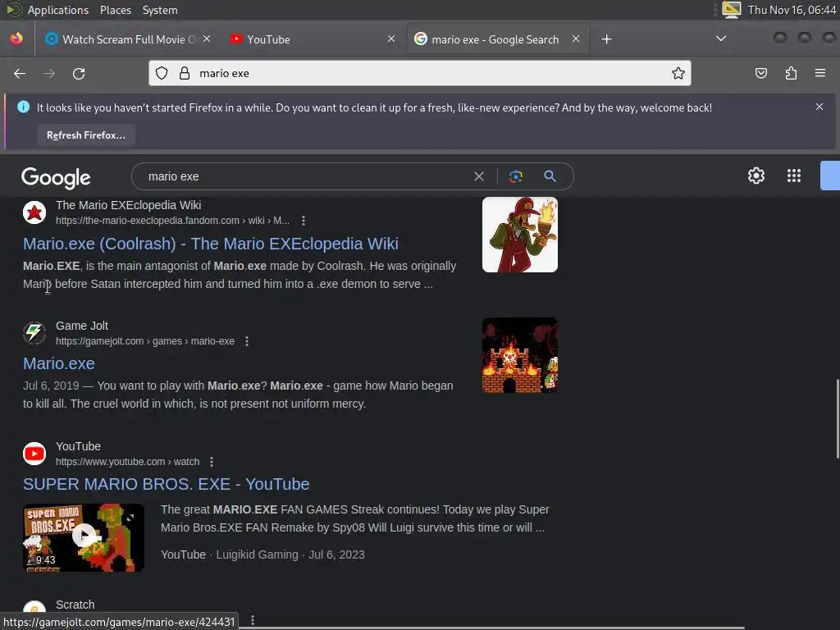Image resolution: width=840 pixels, height=630 pixels.
Task: Click the Game Jolt favicon
Action: pos(34,333)
